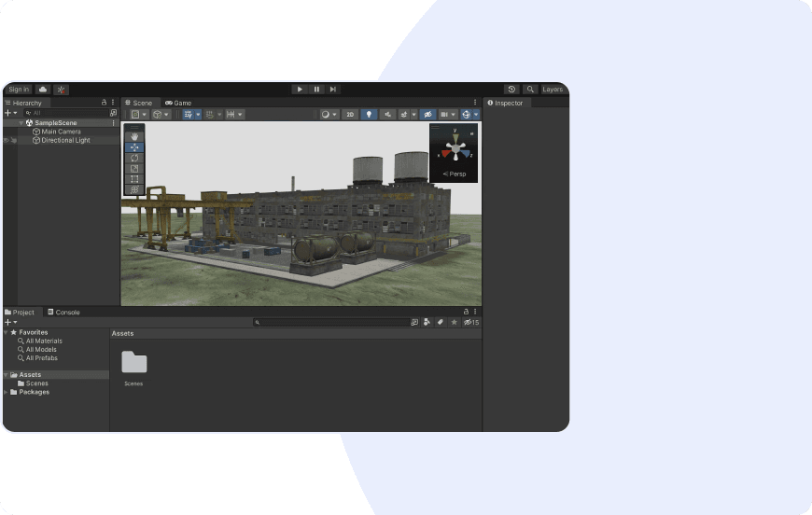Click the Project search-window icon

click(x=414, y=323)
